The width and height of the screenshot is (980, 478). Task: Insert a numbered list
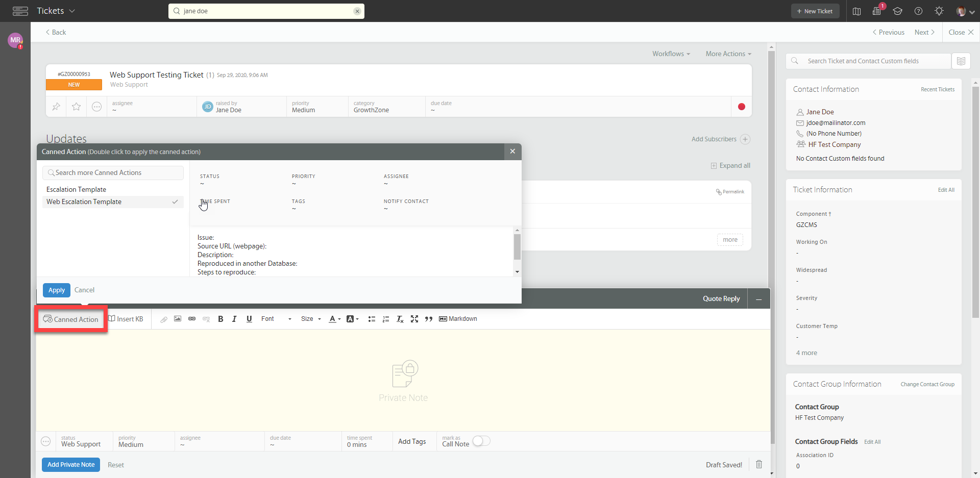[386, 319]
